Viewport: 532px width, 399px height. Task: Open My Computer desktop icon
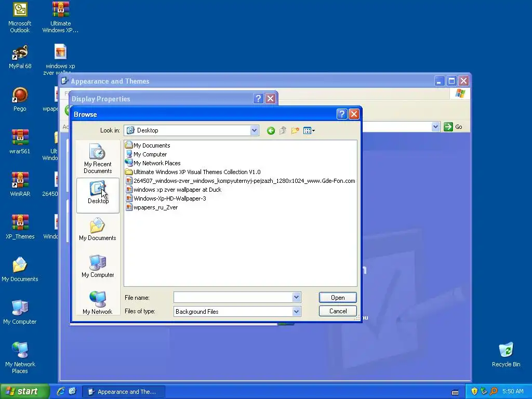[20, 312]
